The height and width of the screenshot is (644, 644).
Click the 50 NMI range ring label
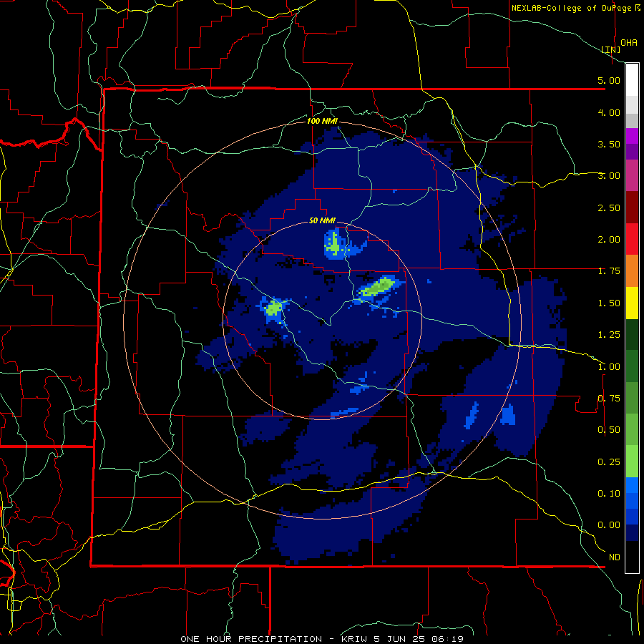(322, 220)
